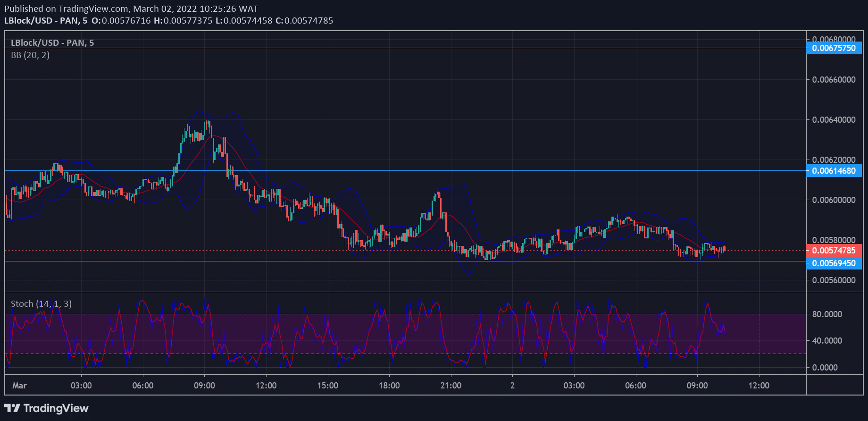Viewport: 868px width, 421px height.
Task: Select the Stoch (14, 1, 3) indicator label
Action: (41, 304)
